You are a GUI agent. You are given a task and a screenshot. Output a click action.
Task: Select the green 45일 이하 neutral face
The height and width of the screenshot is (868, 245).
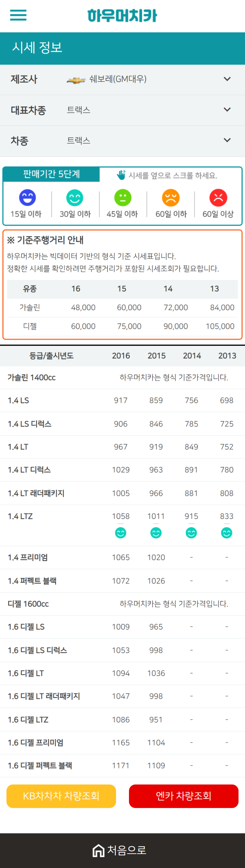[123, 198]
